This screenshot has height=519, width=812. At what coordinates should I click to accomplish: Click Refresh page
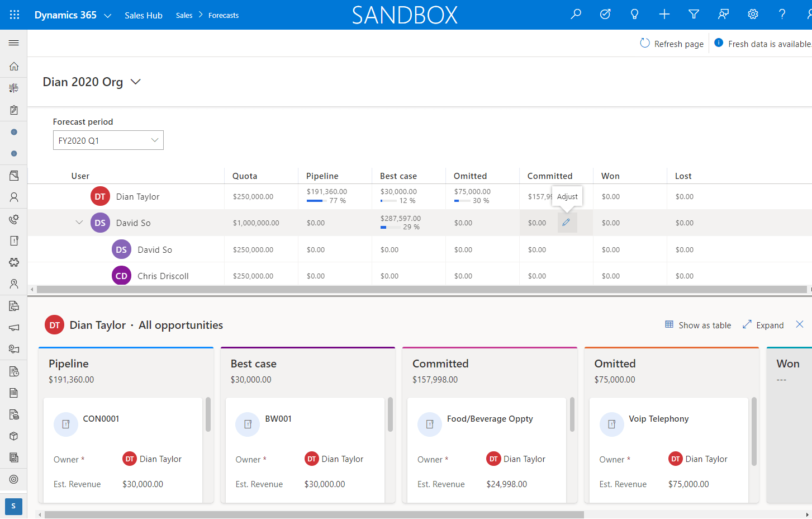coord(672,44)
